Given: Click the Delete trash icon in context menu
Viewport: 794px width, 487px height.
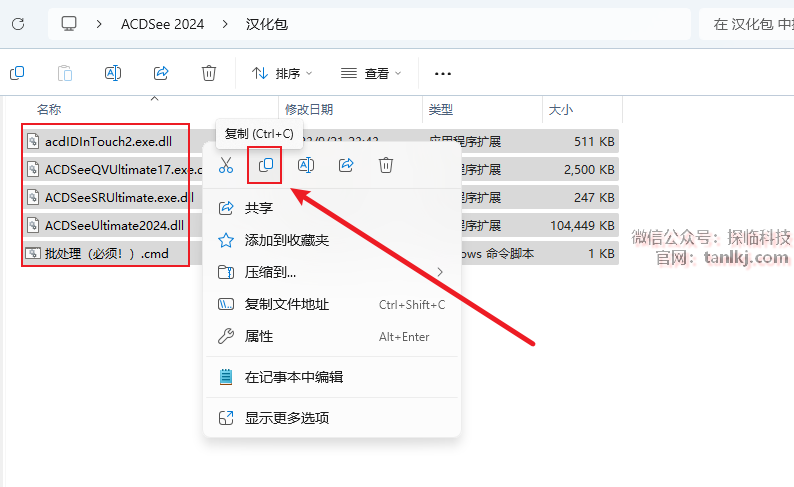Looking at the screenshot, I should coord(386,165).
